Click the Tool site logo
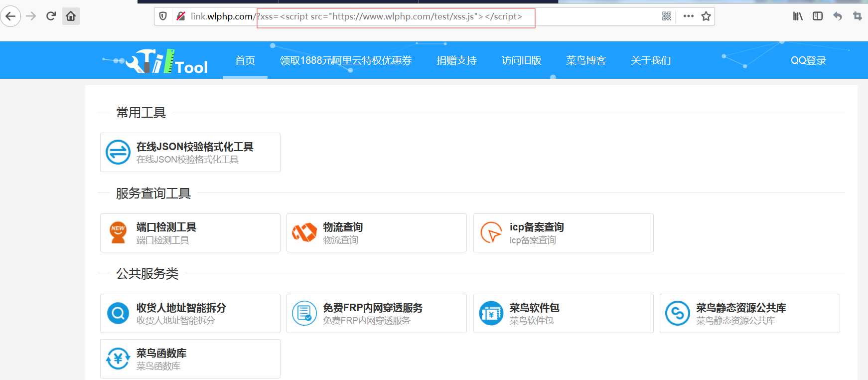This screenshot has width=868, height=380. (x=166, y=61)
